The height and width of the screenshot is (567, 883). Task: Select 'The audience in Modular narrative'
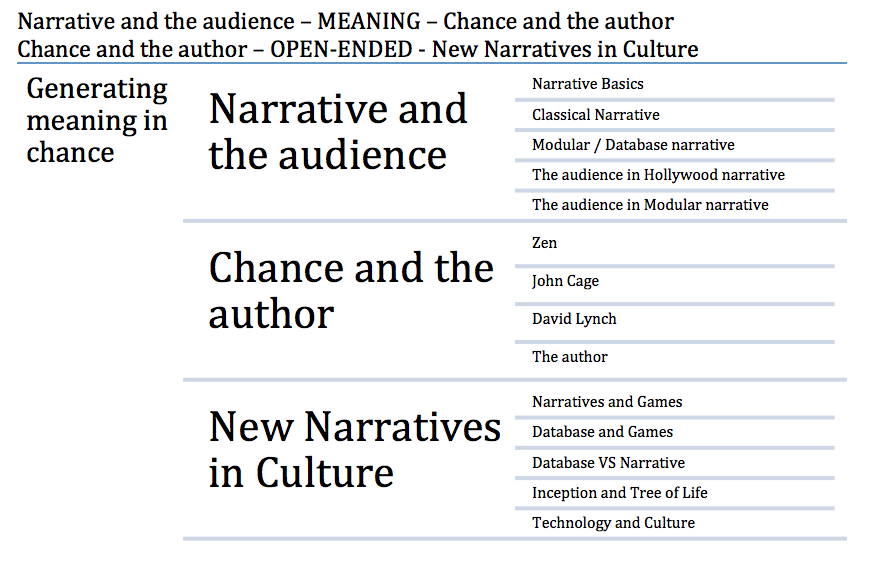(650, 205)
